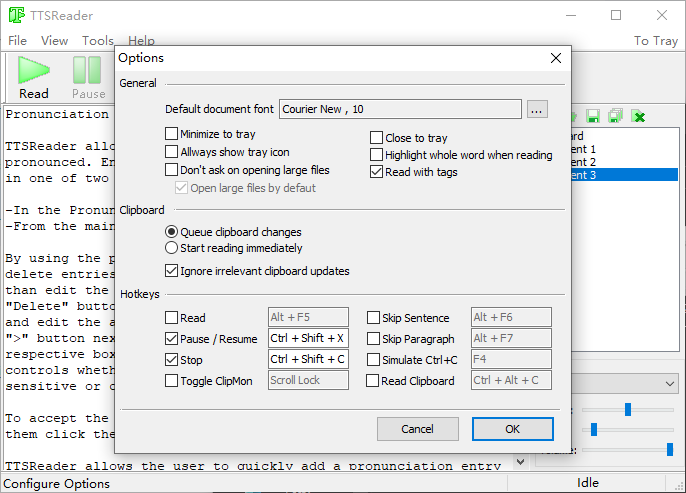Viewport: 686px width, 493px height.
Task: Click the top slider thumb in right panel
Action: point(628,409)
